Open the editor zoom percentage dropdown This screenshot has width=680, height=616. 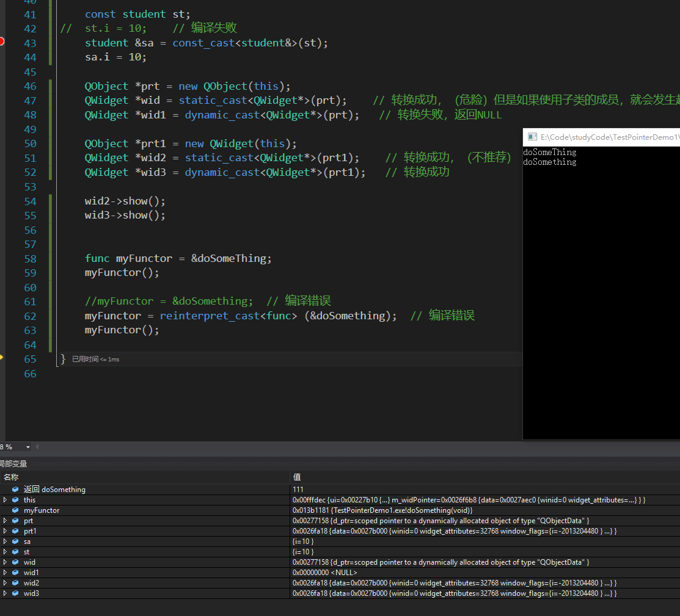click(27, 448)
